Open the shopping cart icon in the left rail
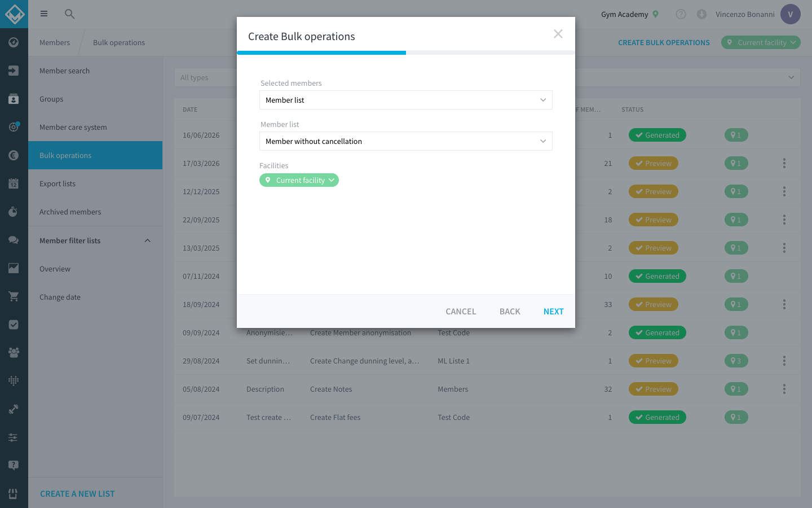This screenshot has height=508, width=812. 14,296
